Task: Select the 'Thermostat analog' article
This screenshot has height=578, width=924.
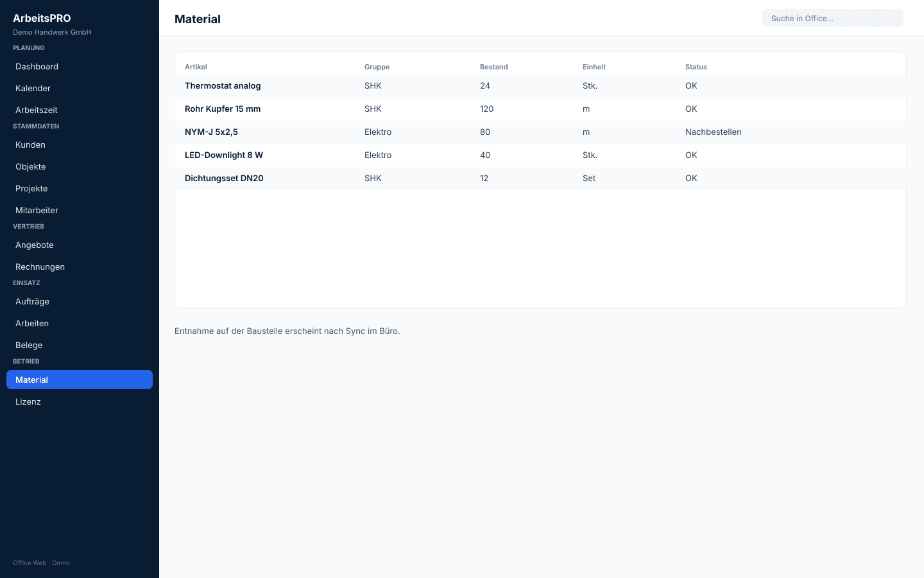Action: point(223,85)
